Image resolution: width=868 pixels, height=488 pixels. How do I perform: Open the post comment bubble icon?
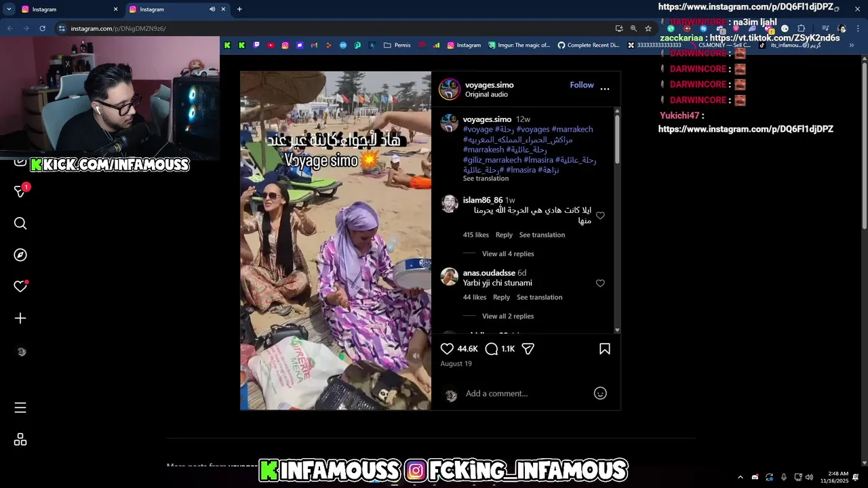coord(492,348)
